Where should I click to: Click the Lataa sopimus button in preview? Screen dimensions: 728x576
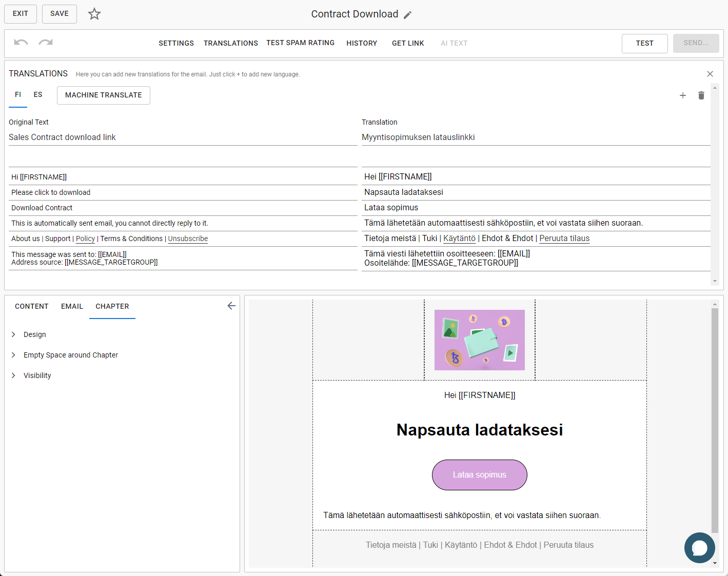[479, 475]
